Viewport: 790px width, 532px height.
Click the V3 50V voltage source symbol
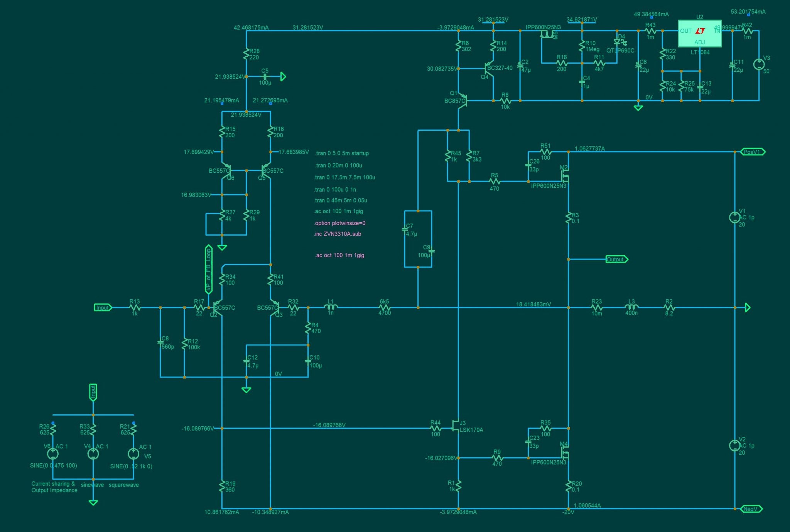click(759, 64)
